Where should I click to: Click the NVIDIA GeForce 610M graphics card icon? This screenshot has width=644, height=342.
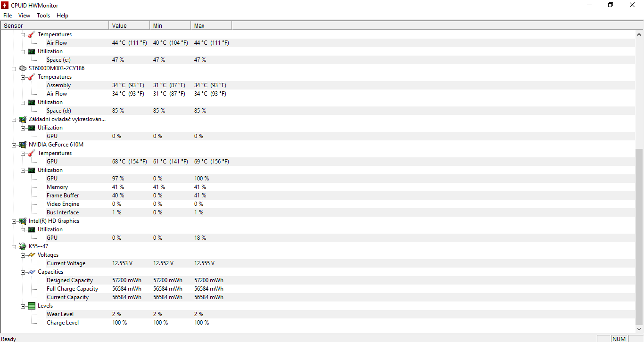(23, 145)
